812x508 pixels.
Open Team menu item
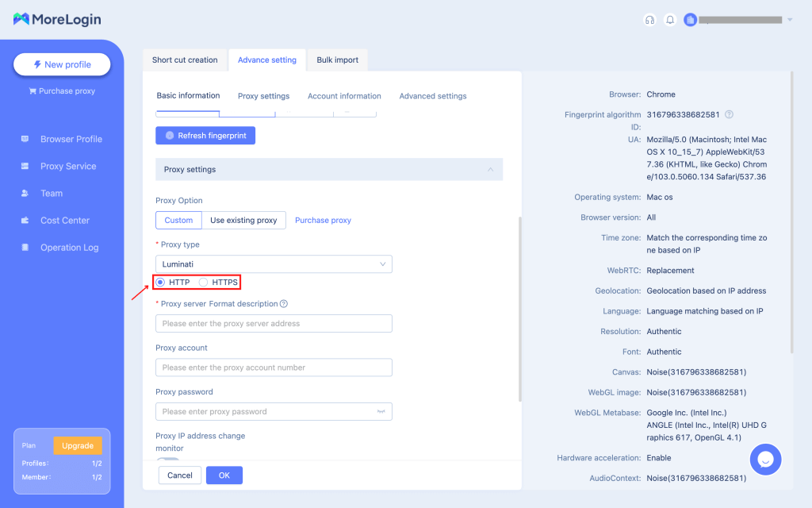coord(52,193)
